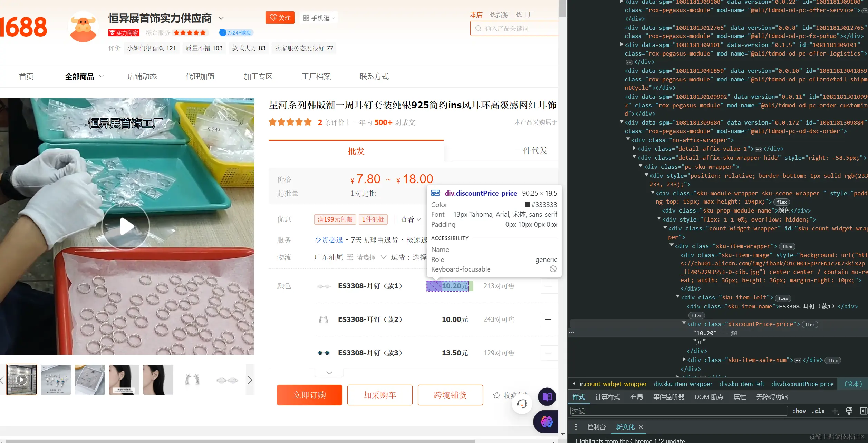Select the ear model fourth thumbnail
The height and width of the screenshot is (443, 868).
pos(124,380)
